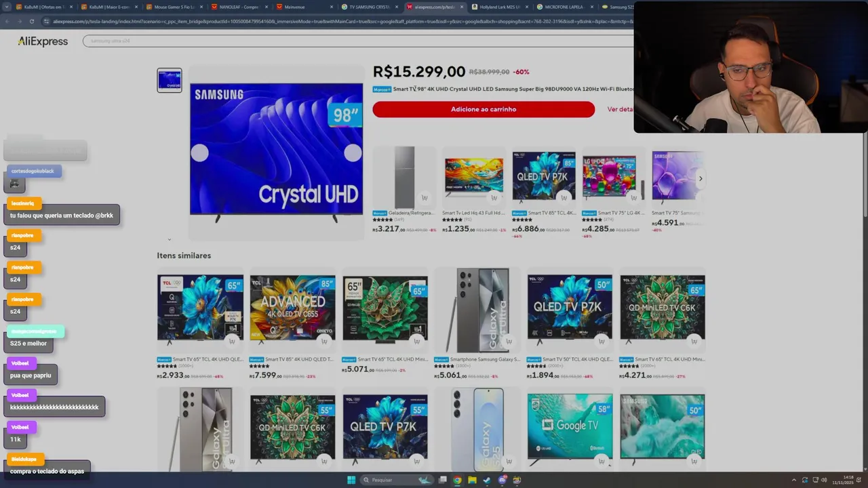
Task: Add R$5.071 65" Mini LED TV to cart
Action: 417,342
